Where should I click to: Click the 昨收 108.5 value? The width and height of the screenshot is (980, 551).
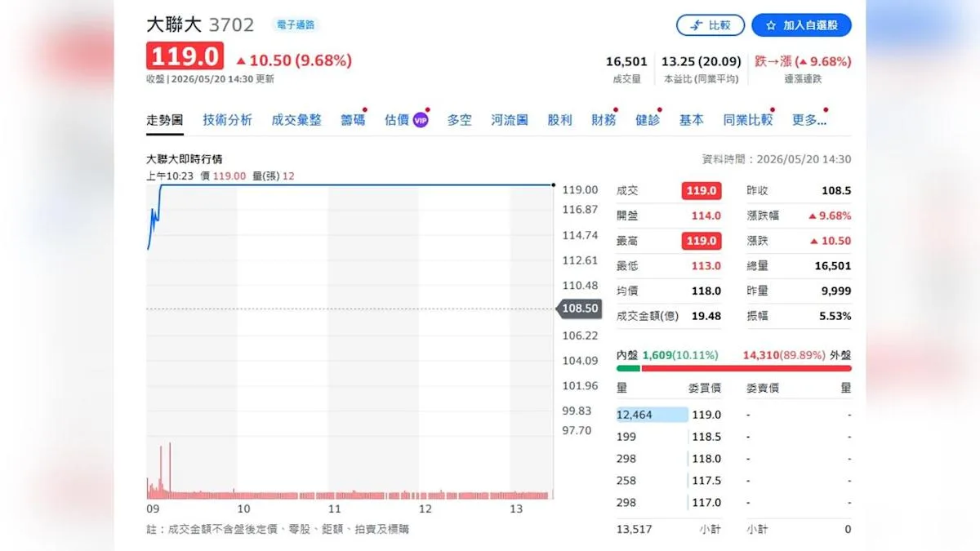click(836, 191)
